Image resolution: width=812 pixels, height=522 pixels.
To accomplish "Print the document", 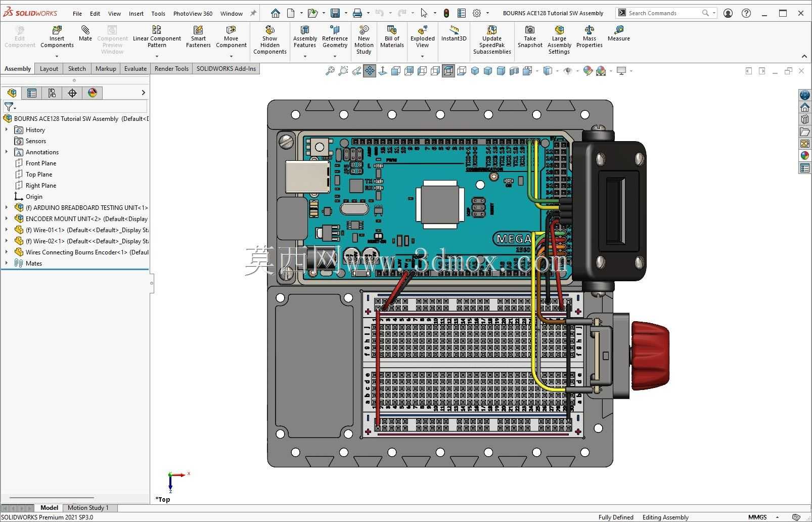I will [x=357, y=13].
